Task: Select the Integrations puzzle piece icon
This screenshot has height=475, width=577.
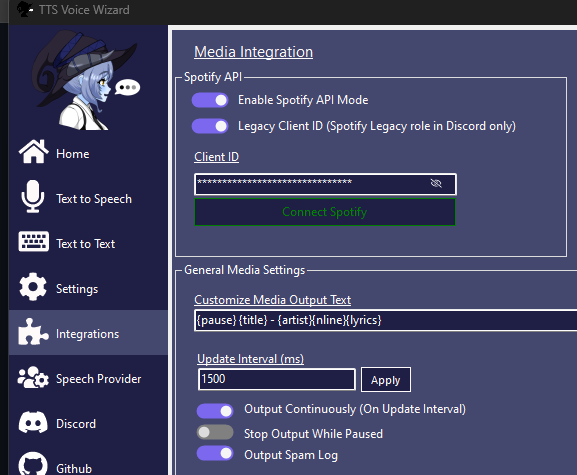Action: coord(33,332)
